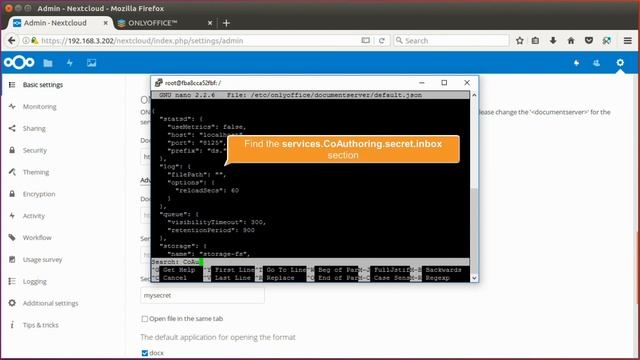Open Security settings section
640x360 pixels.
[x=35, y=150]
